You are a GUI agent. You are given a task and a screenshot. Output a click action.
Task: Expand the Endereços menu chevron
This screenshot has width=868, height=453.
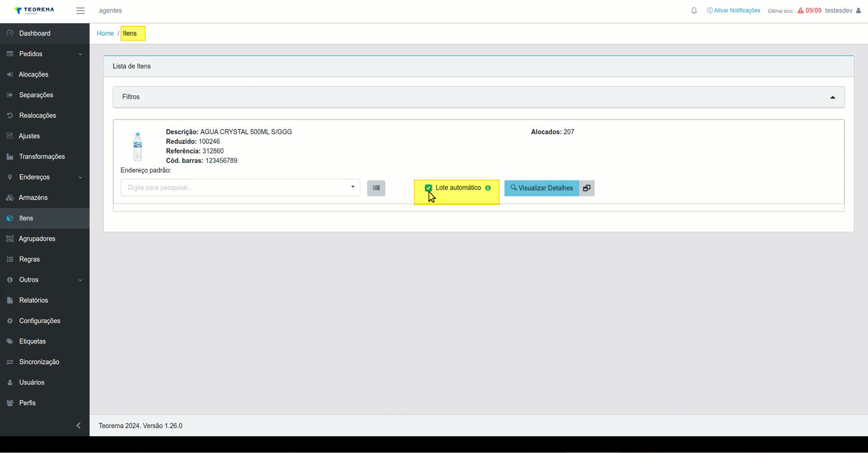(80, 177)
